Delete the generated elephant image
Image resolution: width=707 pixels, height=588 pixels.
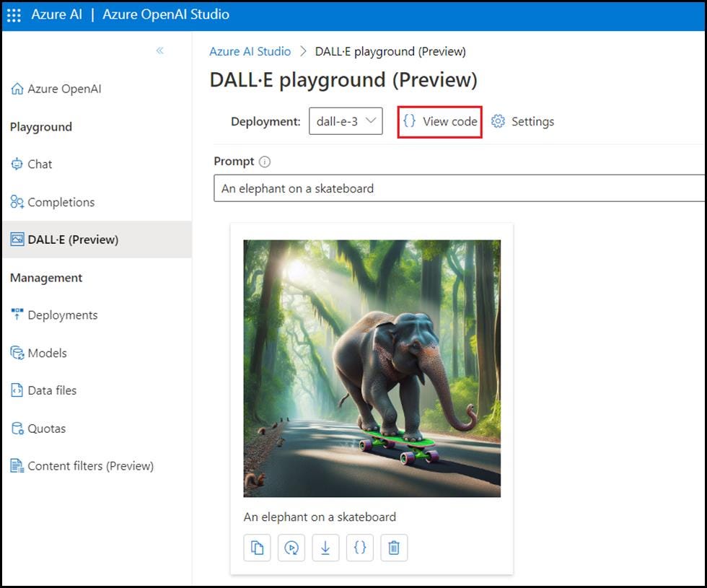click(x=394, y=548)
